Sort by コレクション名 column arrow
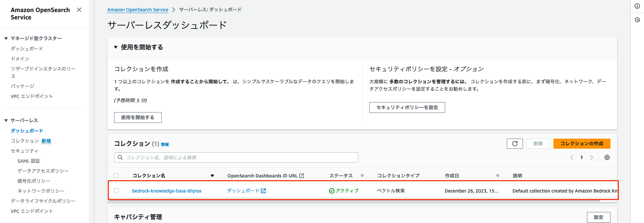 coord(212,176)
